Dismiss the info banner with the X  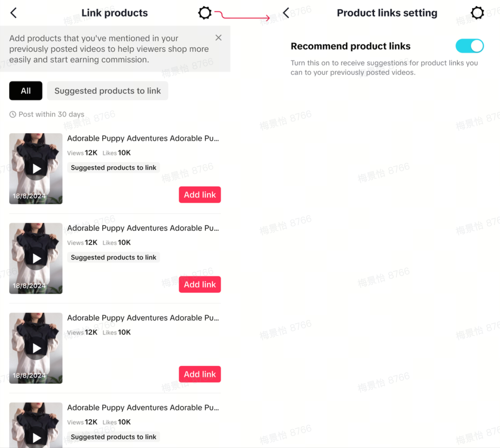[218, 38]
